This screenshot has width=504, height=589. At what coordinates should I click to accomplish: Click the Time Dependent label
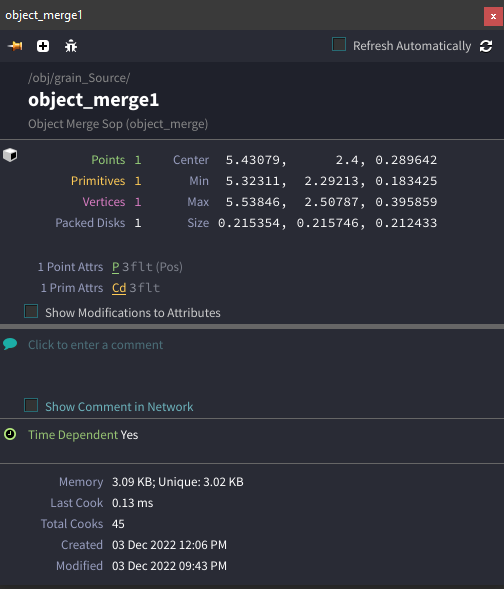click(73, 435)
